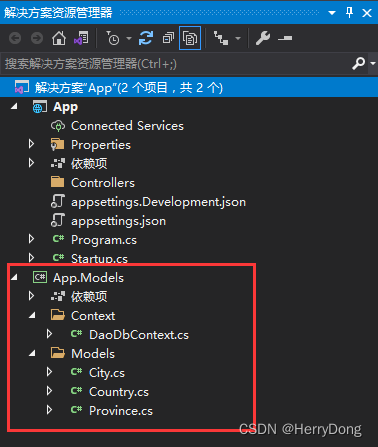Open dropdown arrow beside the hierarchy icon

click(x=238, y=38)
